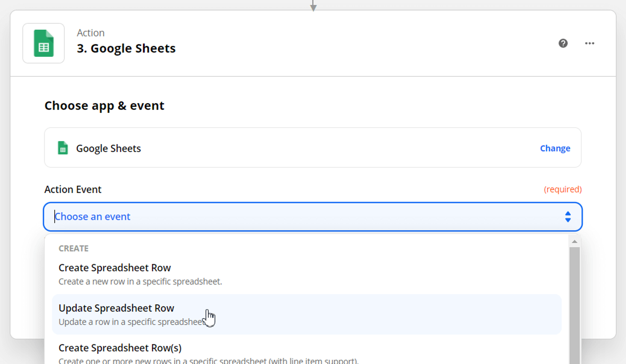Click the Google Sheets app name text
Image resolution: width=626 pixels, height=364 pixels.
pyautogui.click(x=108, y=148)
